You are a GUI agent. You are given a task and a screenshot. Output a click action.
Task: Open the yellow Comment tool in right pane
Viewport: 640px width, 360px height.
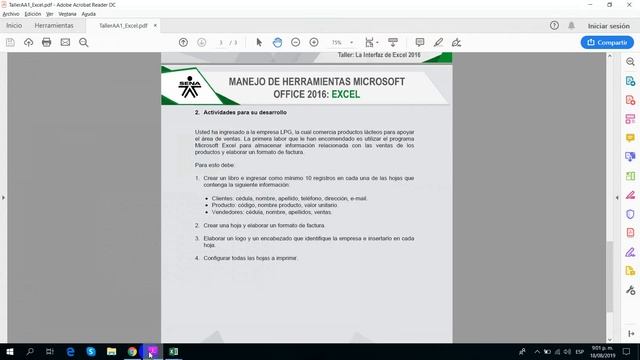click(x=630, y=138)
